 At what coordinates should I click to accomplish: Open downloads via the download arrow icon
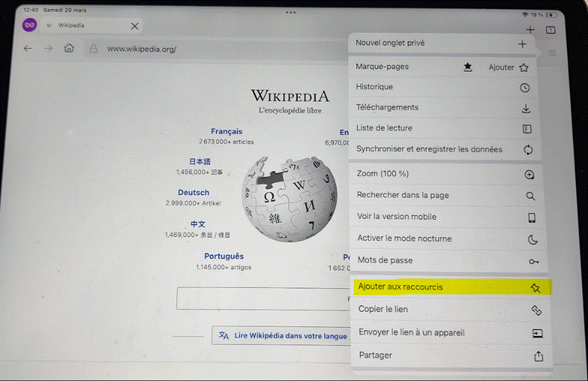526,109
